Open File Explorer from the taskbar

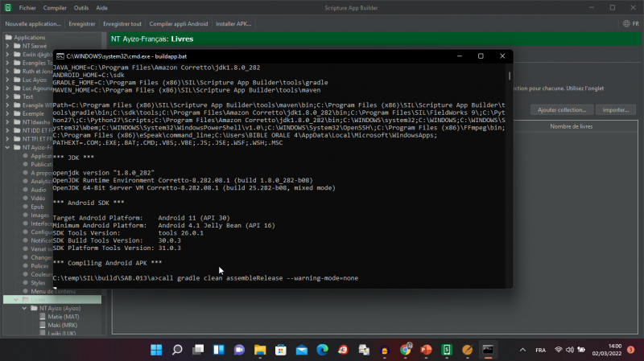pos(259,350)
